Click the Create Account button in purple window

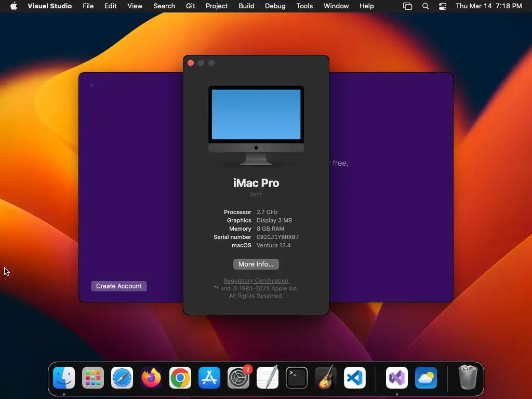tap(119, 286)
